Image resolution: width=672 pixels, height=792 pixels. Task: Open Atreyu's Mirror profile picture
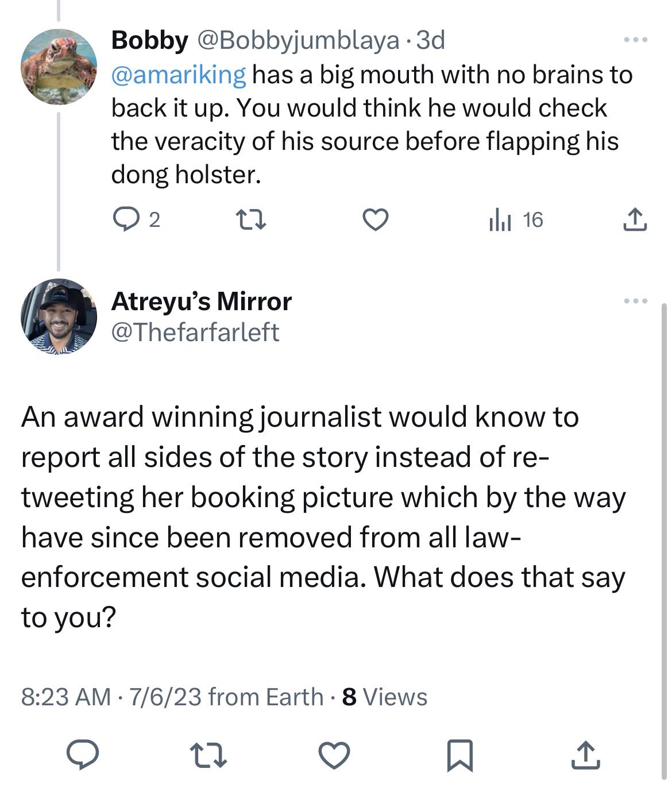[59, 316]
